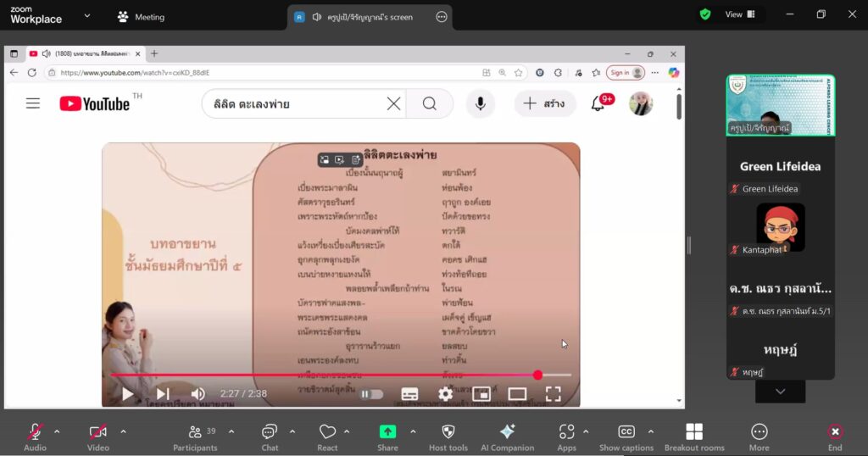Click End meeting button
The width and height of the screenshot is (868, 456).
coord(835,437)
